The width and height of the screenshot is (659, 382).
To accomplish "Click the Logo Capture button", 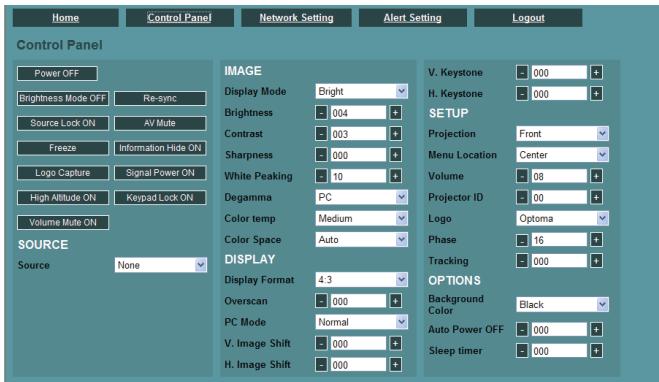I will point(63,173).
